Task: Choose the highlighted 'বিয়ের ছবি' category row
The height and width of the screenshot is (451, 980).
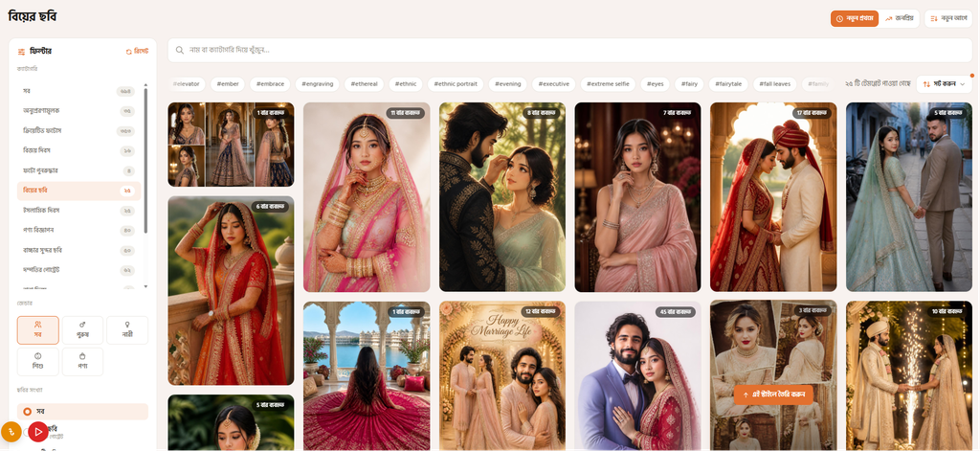Action: (x=79, y=191)
